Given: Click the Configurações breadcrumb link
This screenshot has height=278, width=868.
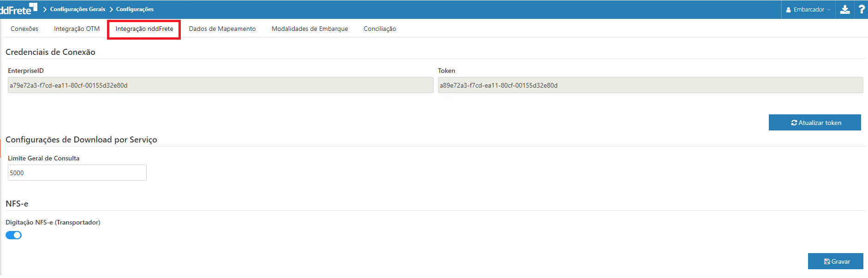Looking at the screenshot, I should click(135, 9).
